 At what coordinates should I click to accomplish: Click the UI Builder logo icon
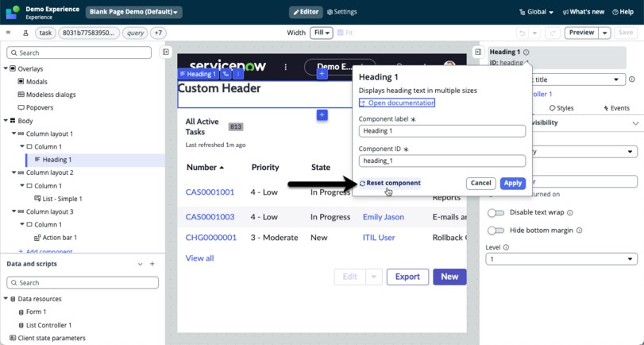pyautogui.click(x=13, y=12)
